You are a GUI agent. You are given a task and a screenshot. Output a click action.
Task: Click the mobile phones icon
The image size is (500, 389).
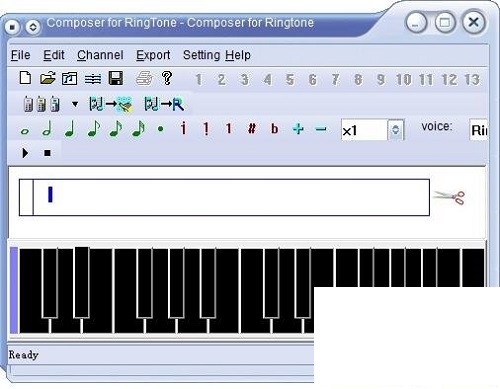pyautogui.click(x=42, y=104)
